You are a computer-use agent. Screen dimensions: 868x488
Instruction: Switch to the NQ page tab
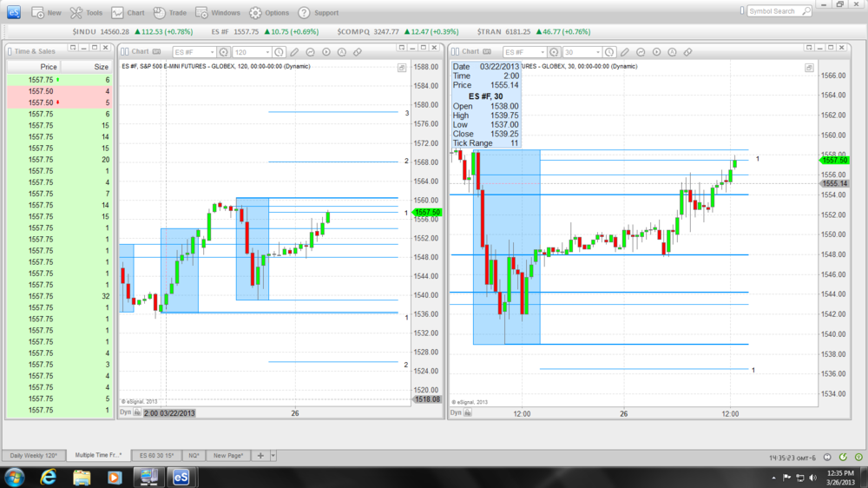[194, 455]
